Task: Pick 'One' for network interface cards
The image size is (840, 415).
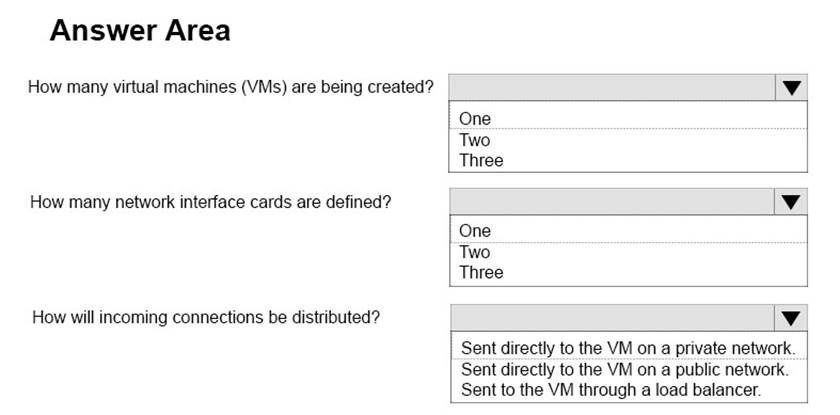Action: 475,231
